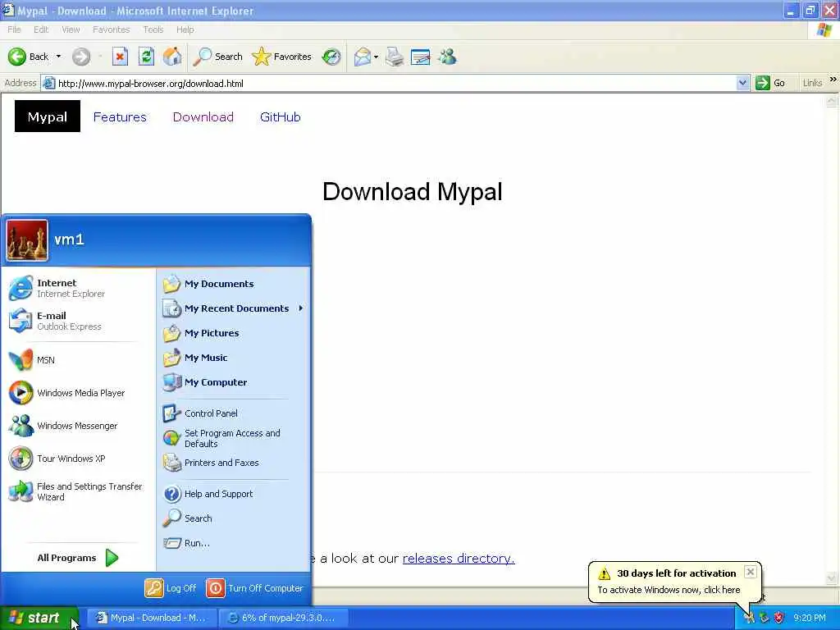
Task: Click the red security shield tray icon
Action: (779, 618)
